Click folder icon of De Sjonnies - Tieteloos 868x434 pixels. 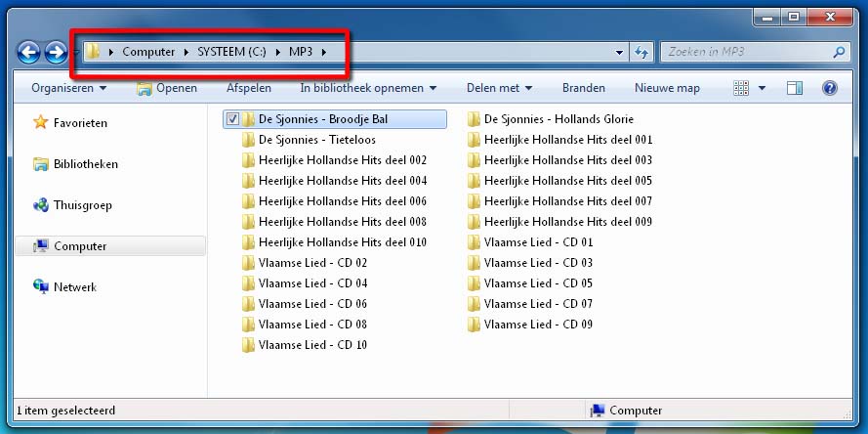coord(248,140)
